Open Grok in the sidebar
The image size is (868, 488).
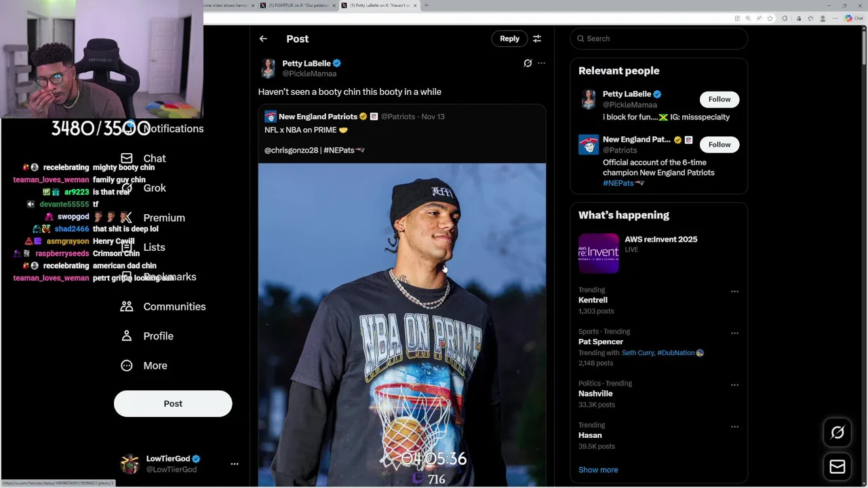(155, 188)
